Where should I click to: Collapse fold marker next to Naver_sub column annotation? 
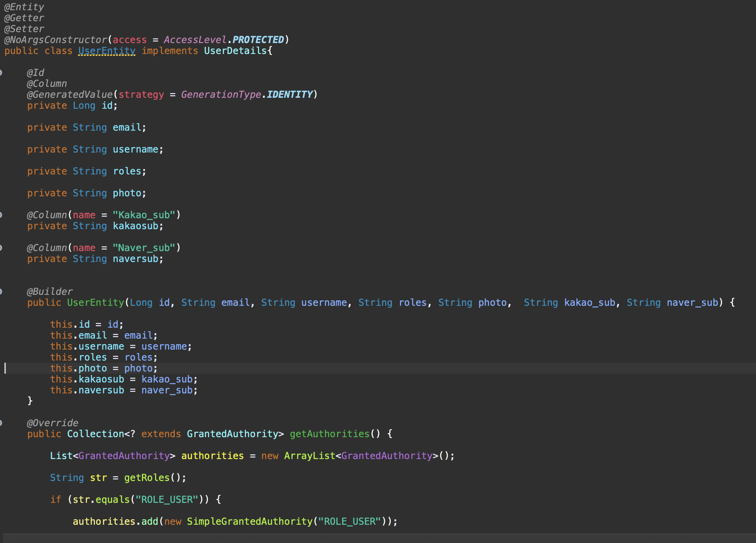tap(1, 248)
